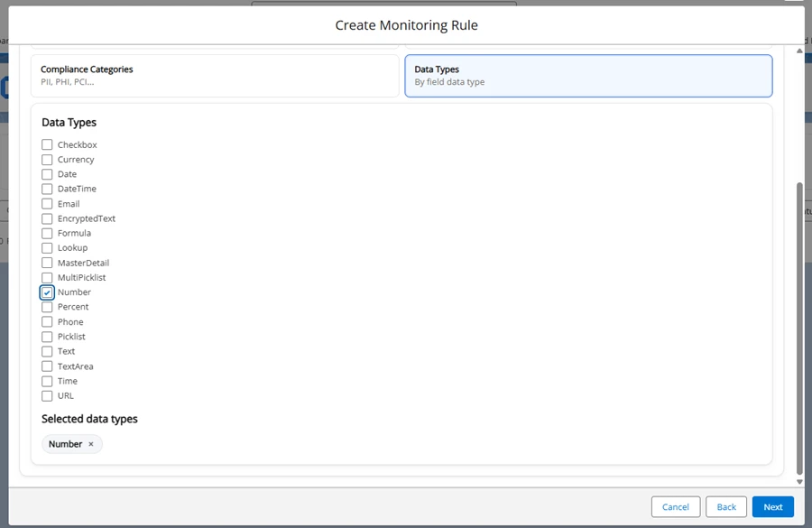Select the EncryptedText checkbox
Viewport: 812px width, 528px height.
pyautogui.click(x=46, y=218)
